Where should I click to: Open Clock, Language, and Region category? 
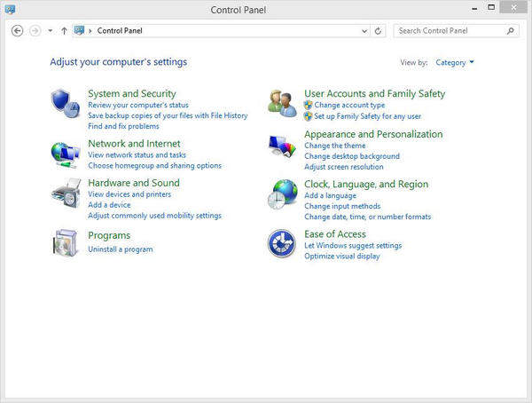point(366,184)
